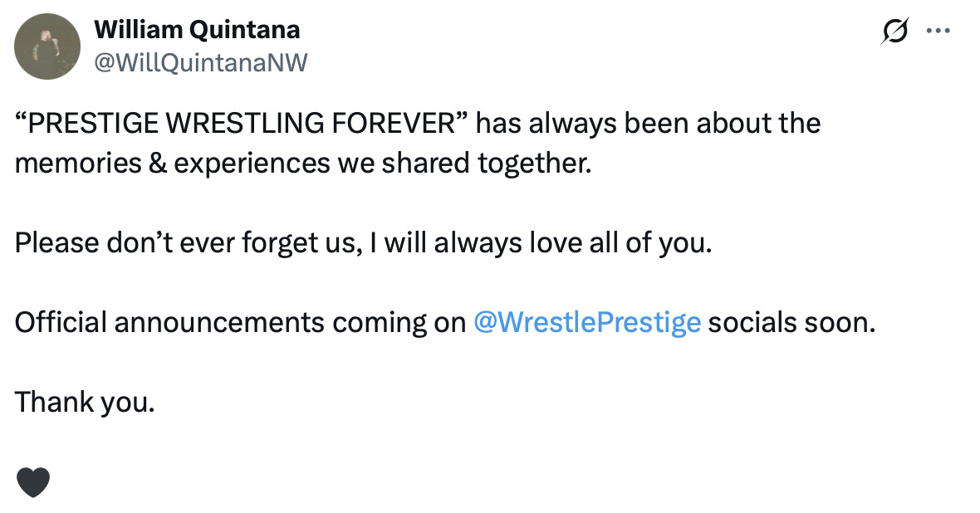980x513 pixels.
Task: Open the William Quintana display name link
Action: (x=197, y=31)
